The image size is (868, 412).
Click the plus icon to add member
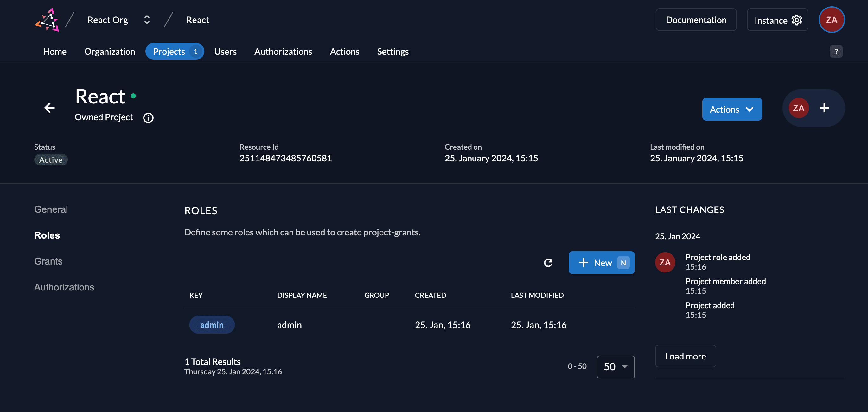824,108
